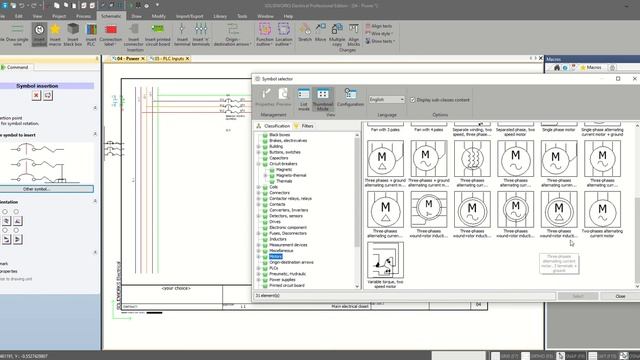The width and height of the screenshot is (640, 360).
Task: Expand the Coils tree node
Action: pyautogui.click(x=259, y=187)
